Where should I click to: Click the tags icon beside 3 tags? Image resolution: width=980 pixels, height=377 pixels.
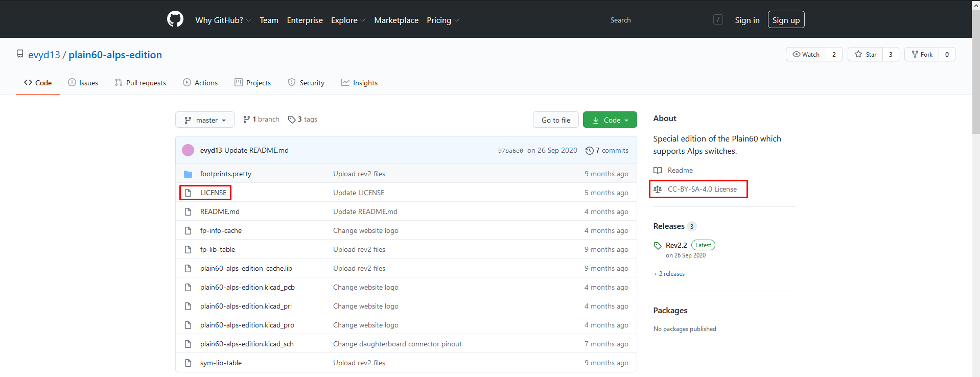292,120
